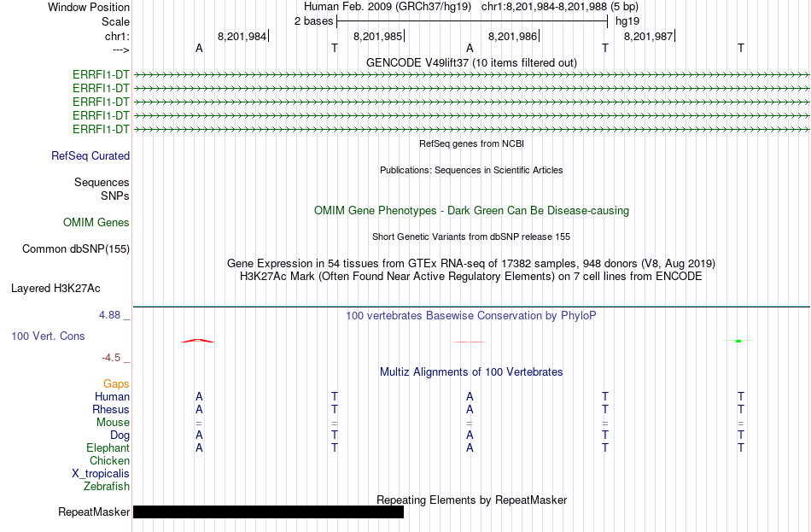Screen dimensions: 811x532
Task: Click the RepeatMasker track label
Action: coord(94,512)
